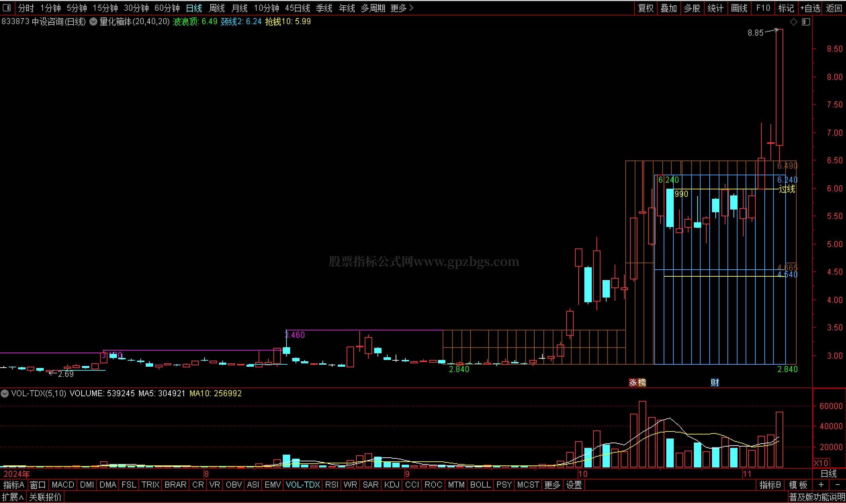Add stock via +自选 button

click(x=810, y=8)
